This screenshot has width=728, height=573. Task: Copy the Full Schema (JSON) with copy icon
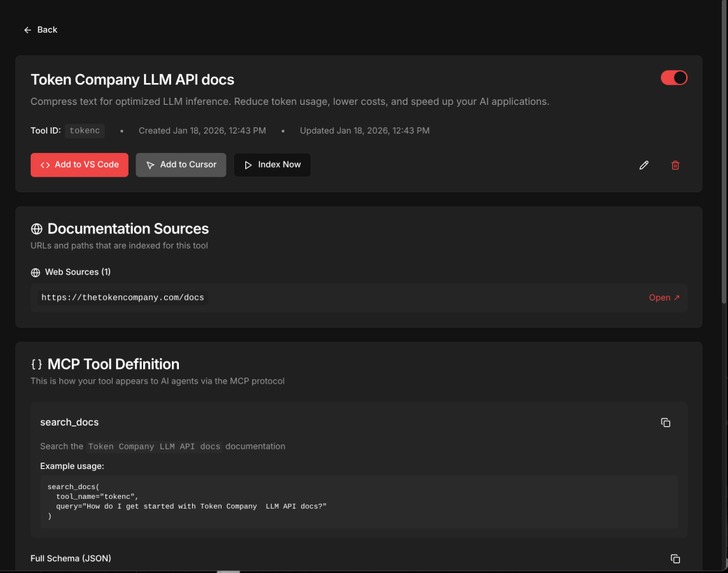coord(676,559)
